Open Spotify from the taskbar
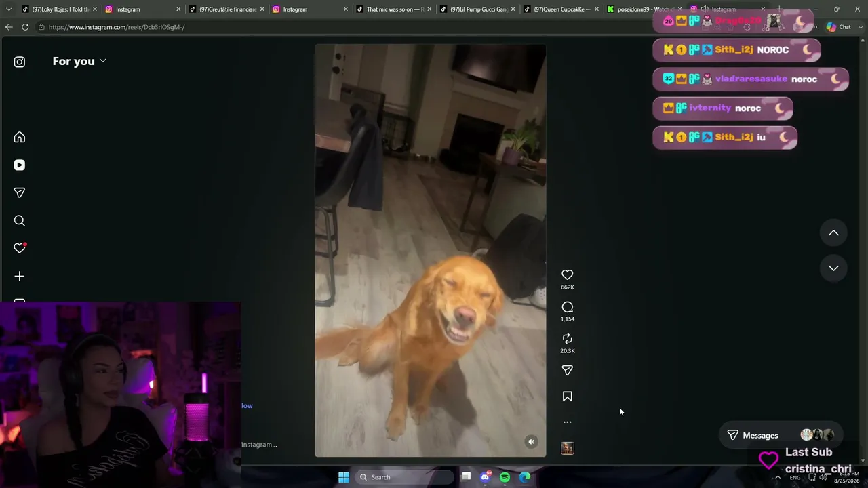The width and height of the screenshot is (868, 488). pos(505,477)
